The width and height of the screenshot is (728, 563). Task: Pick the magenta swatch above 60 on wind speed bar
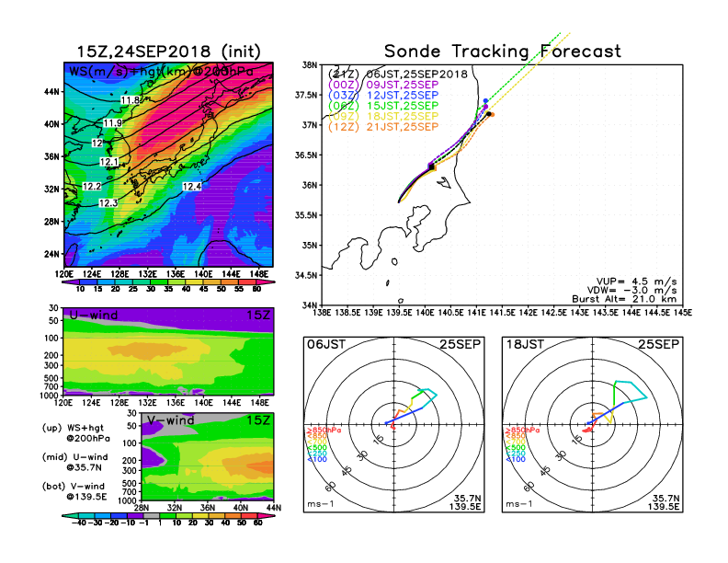click(x=266, y=282)
